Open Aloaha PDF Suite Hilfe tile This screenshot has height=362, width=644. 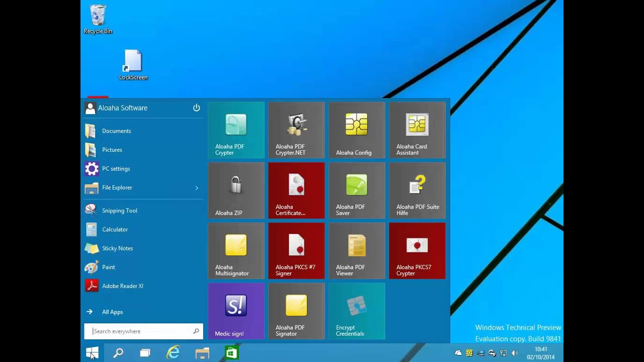[417, 191]
